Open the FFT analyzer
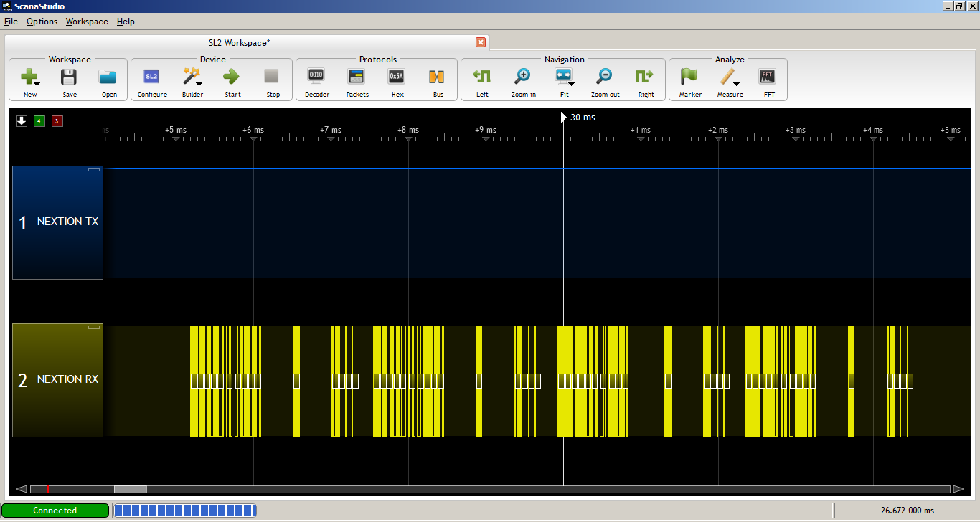The image size is (980, 522). [x=768, y=79]
